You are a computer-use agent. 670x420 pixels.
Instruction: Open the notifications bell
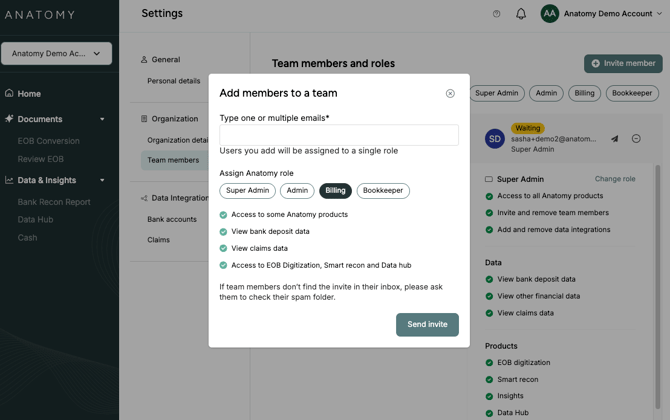521,14
